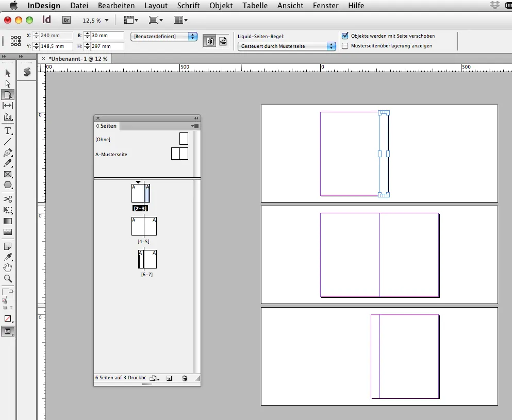
Task: Select the Selection tool (black arrow)
Action: pos(8,73)
